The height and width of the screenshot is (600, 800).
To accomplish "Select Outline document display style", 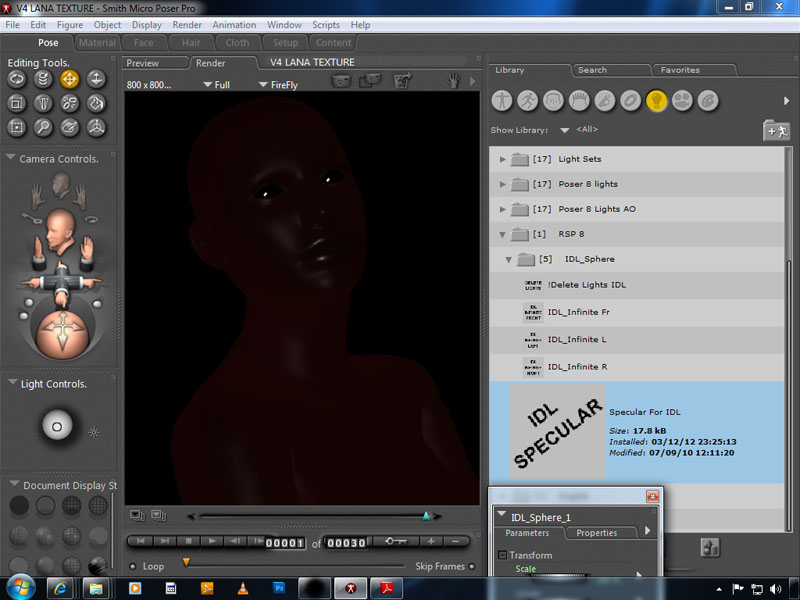I will point(45,505).
